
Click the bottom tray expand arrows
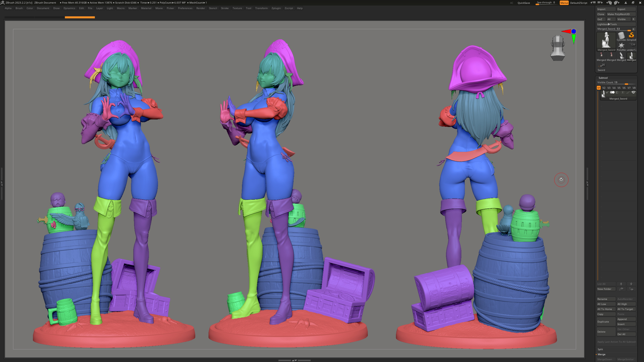point(294,360)
